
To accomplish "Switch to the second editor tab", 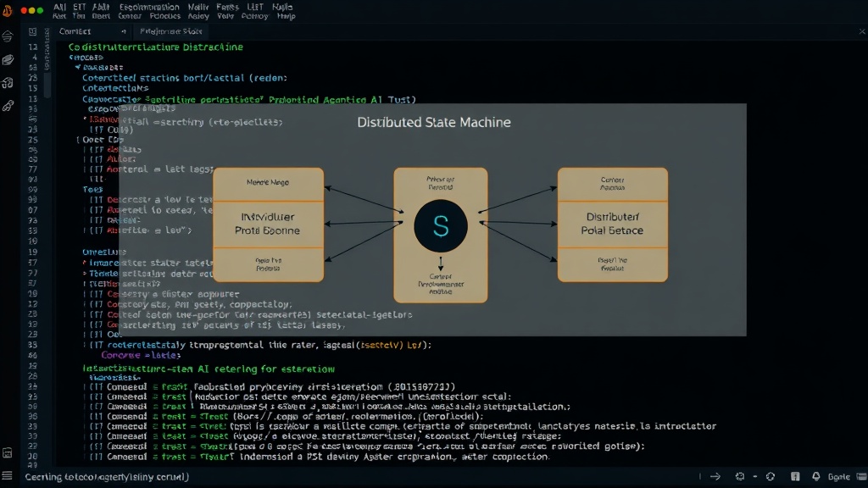I will pos(170,31).
